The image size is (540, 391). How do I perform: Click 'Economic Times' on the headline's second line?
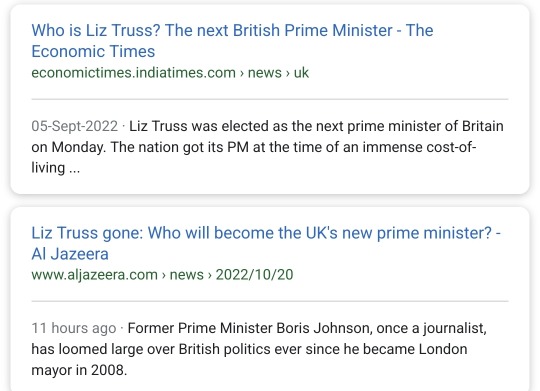[x=93, y=51]
